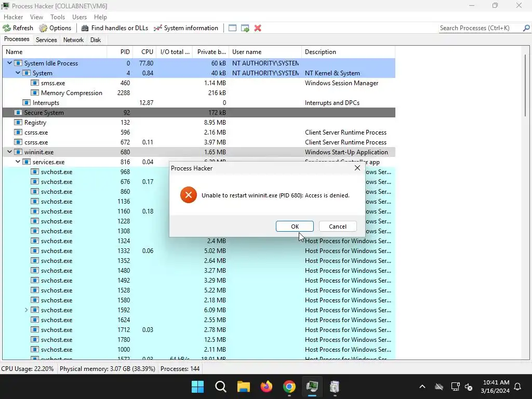Click icon of svchost.exe PID 1780

coord(35,340)
